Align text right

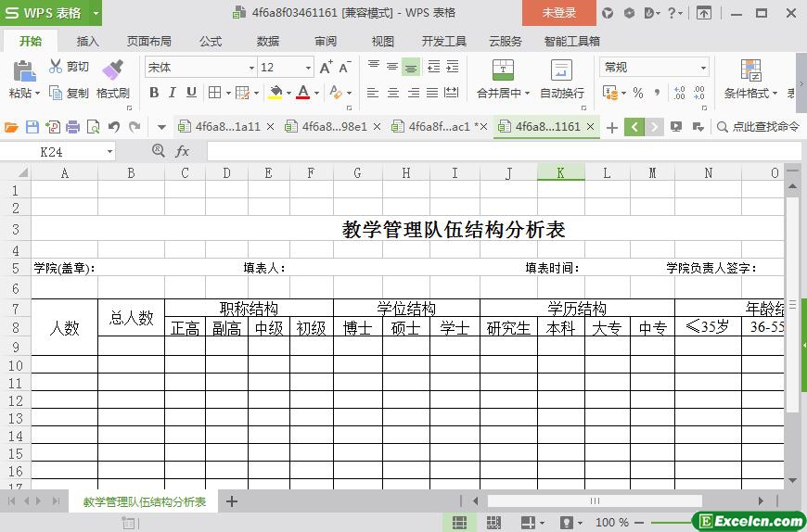414,93
